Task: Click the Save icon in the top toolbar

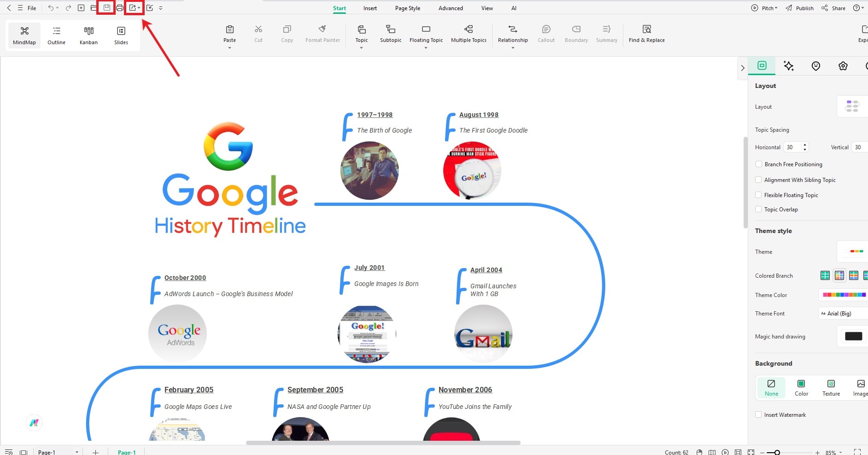Action: pyautogui.click(x=106, y=8)
